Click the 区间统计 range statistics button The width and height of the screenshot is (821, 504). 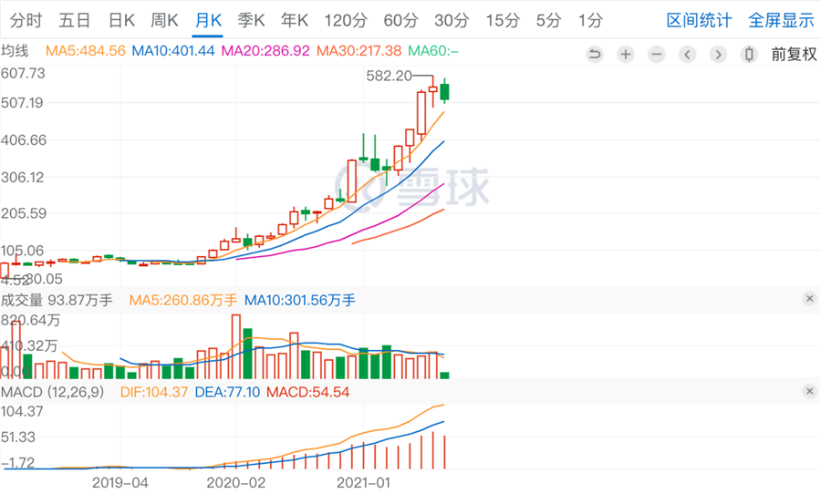click(699, 20)
